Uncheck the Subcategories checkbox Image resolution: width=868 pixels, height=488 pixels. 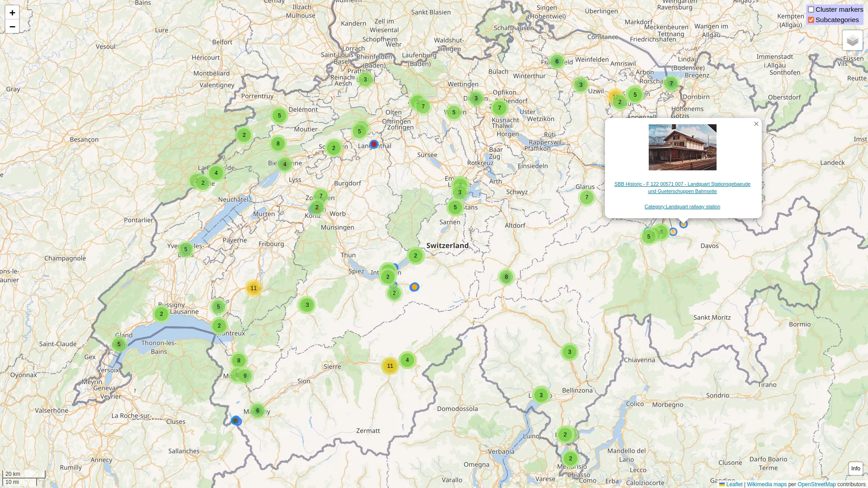[x=811, y=20]
